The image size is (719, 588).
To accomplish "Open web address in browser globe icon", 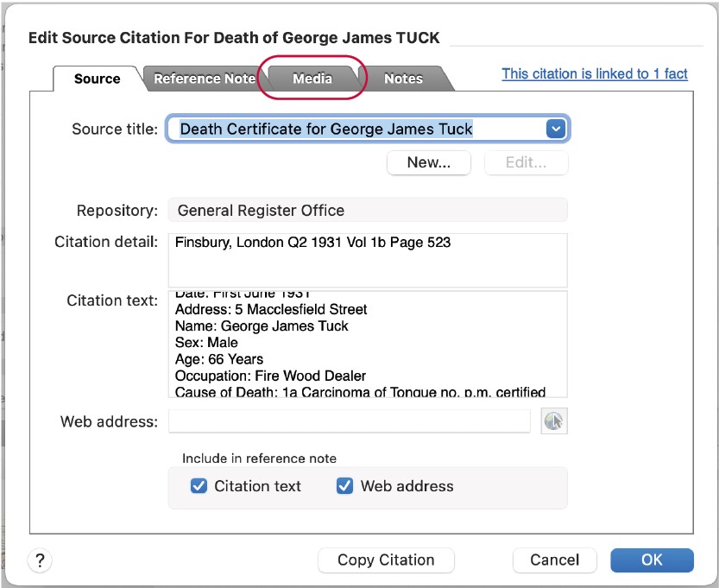I will (x=553, y=421).
